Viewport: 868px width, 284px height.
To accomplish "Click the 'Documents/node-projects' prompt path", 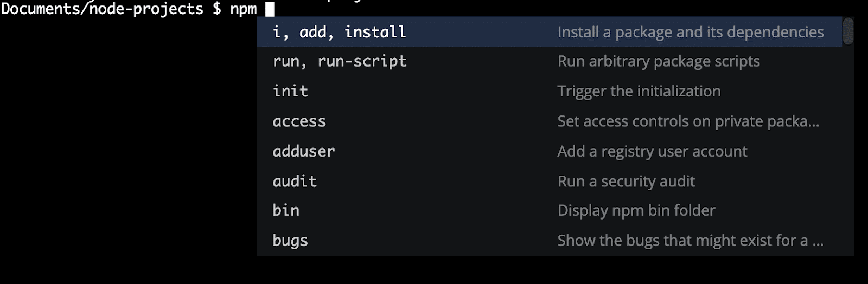I will 103,9.
